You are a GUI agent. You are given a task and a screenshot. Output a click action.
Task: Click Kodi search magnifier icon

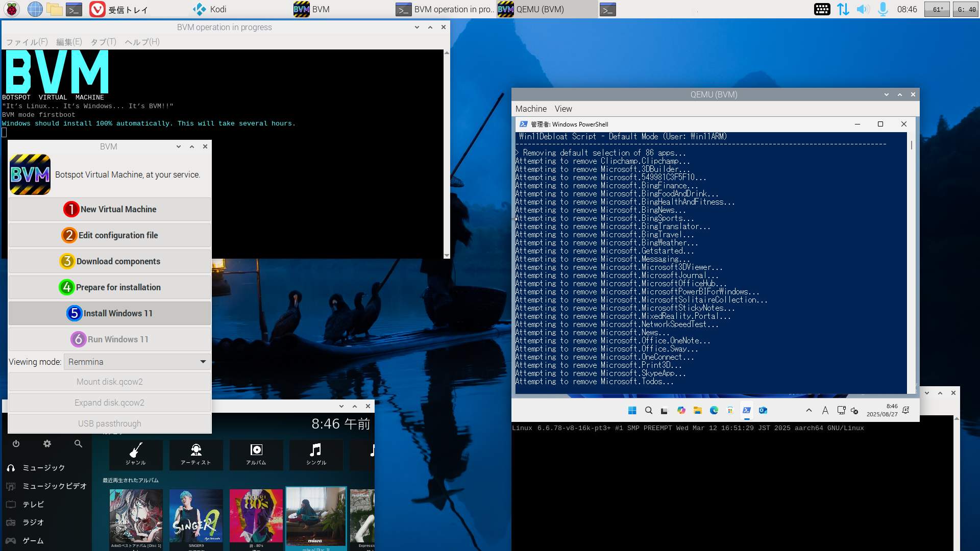(78, 444)
